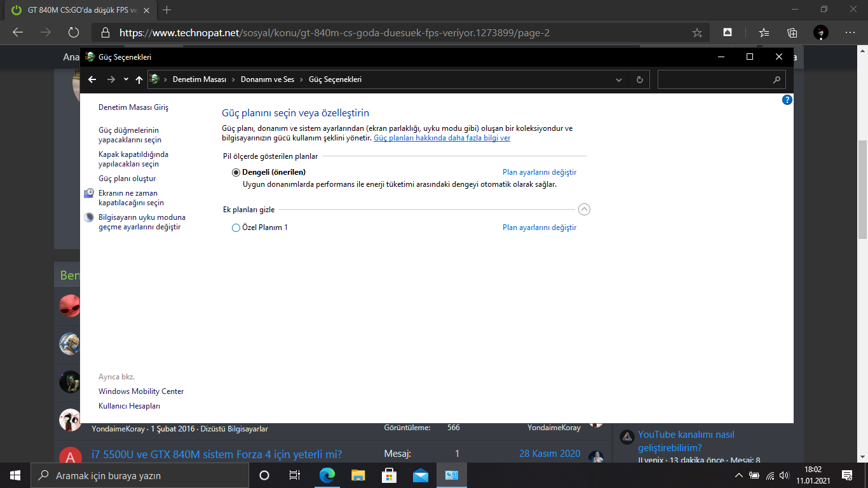Click Control Panel taskbar icon
The width and height of the screenshot is (868, 488).
click(452, 475)
